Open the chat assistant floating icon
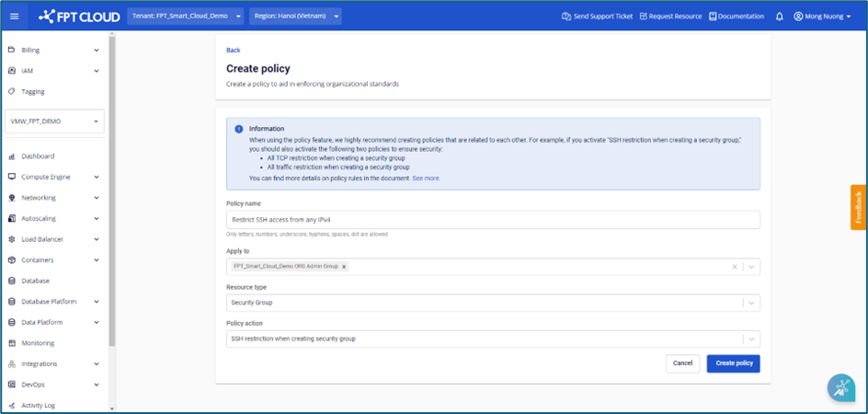The width and height of the screenshot is (868, 414). [840, 388]
